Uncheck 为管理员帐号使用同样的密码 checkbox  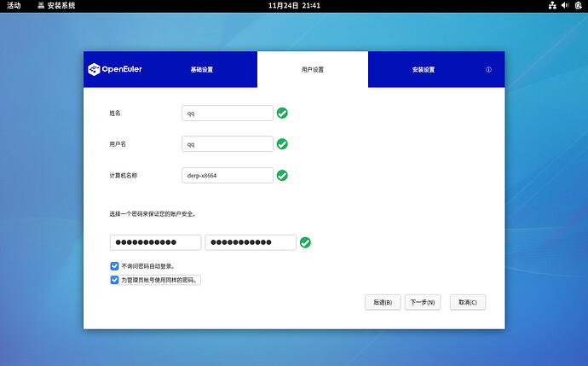pos(114,280)
